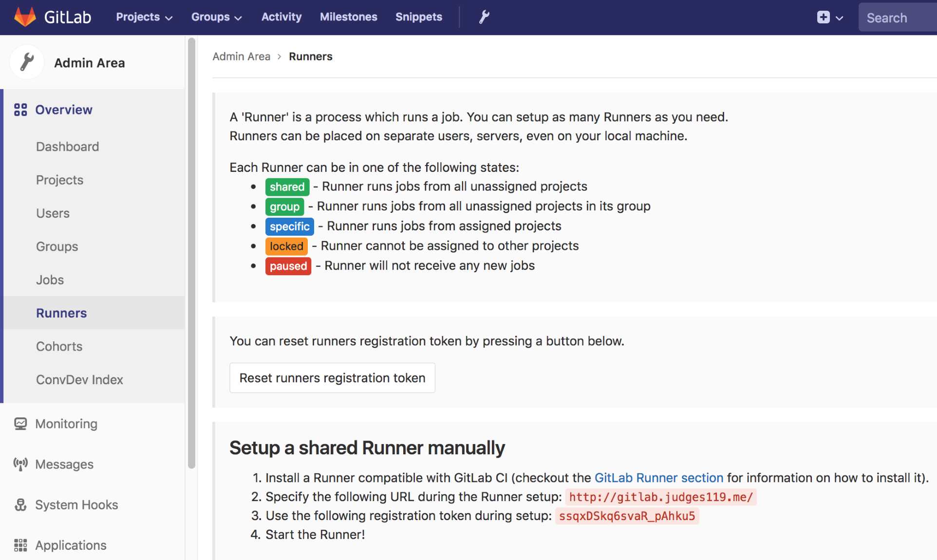Click the GitLab fox logo

[x=25, y=17]
